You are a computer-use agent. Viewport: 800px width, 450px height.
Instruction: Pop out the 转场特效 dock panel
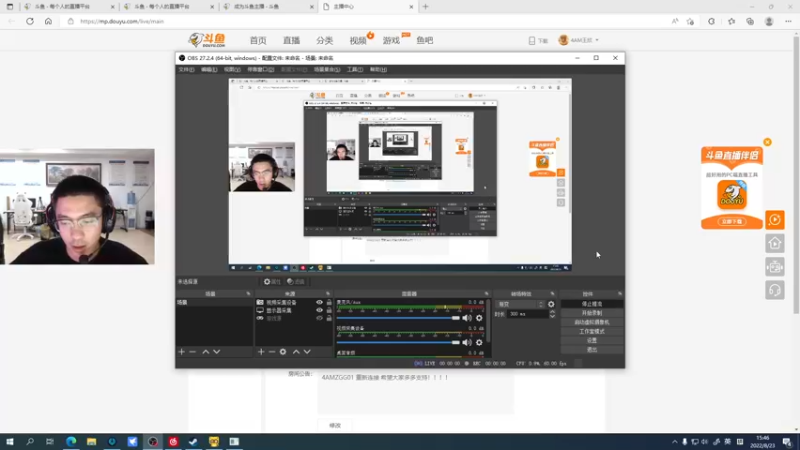[x=553, y=294]
